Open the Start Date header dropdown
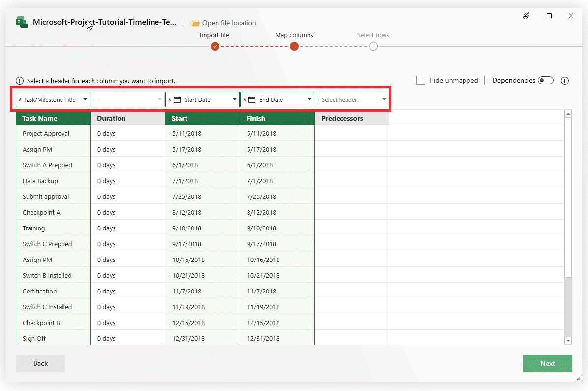The width and height of the screenshot is (588, 391). [x=234, y=99]
